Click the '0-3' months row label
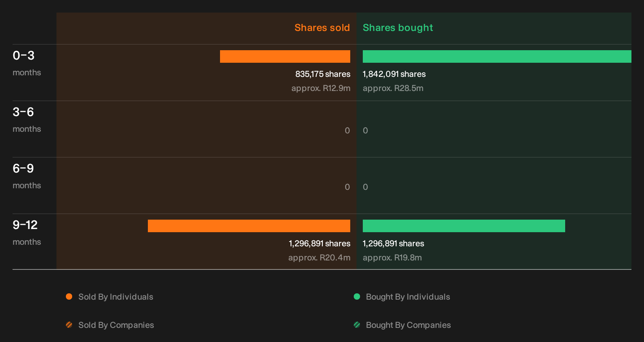The width and height of the screenshot is (644, 342). (24, 56)
